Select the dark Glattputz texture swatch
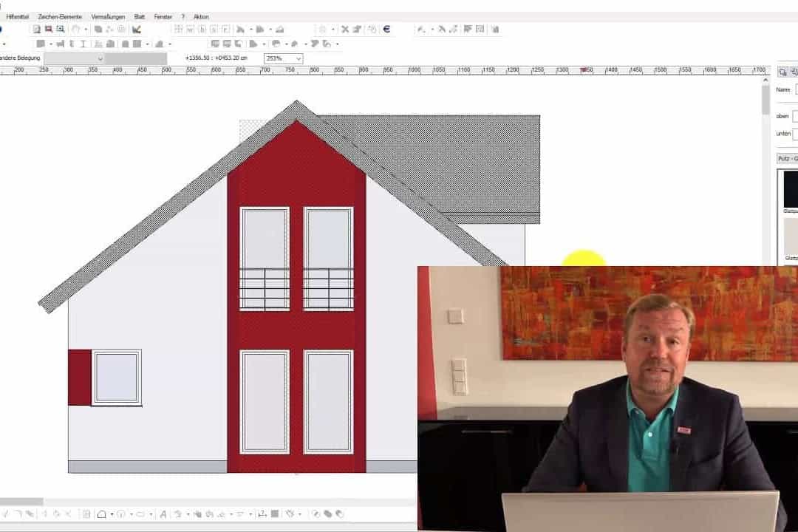This screenshot has width=798, height=532. [790, 188]
